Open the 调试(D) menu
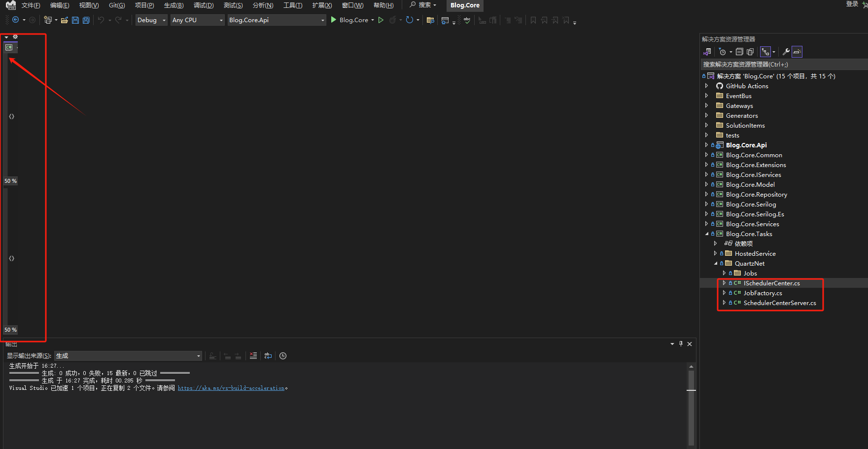The image size is (868, 449). coord(204,5)
